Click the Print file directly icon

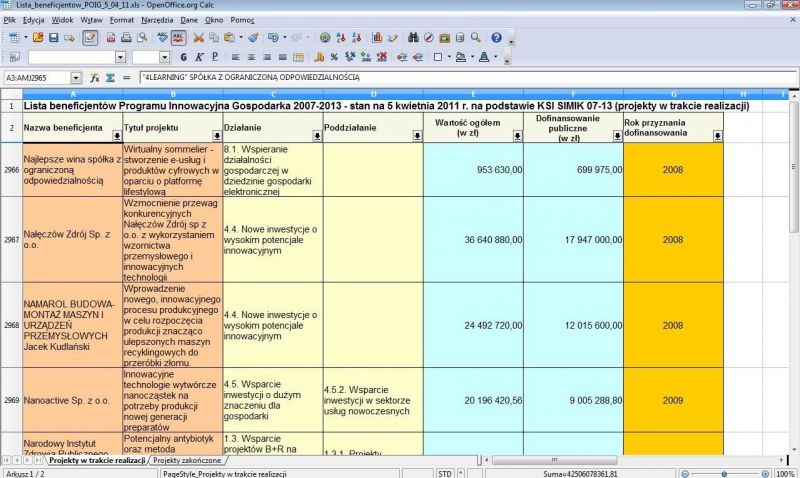click(126, 38)
